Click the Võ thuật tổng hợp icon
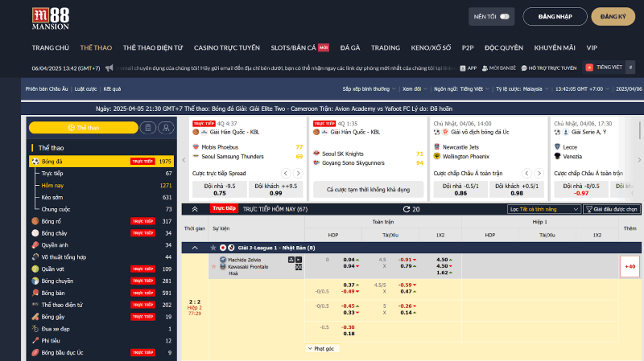The image size is (644, 361). 35,256
